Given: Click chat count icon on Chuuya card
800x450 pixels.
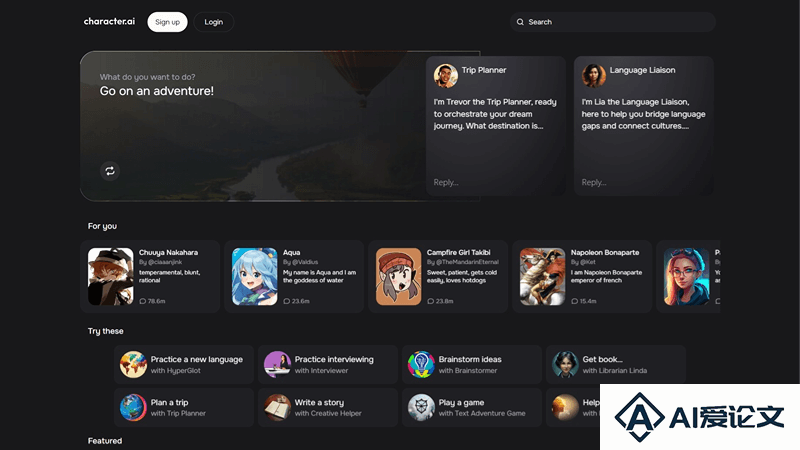Looking at the screenshot, I should 142,301.
